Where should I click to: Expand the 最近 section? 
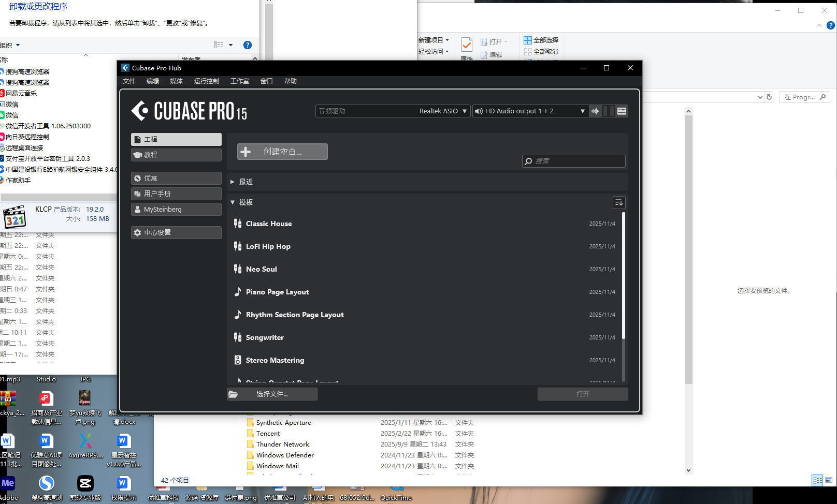[x=233, y=182]
